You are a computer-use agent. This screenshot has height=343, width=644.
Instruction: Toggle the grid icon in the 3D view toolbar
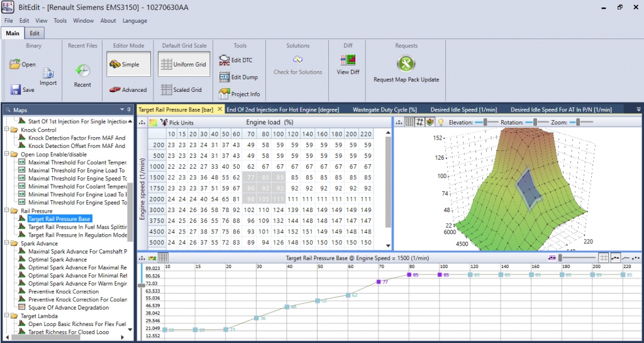(409, 122)
